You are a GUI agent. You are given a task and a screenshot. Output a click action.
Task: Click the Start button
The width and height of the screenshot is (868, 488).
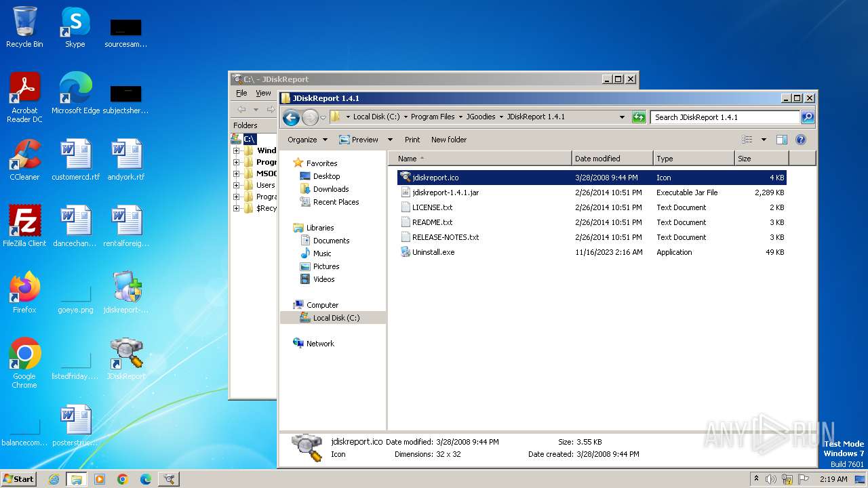19,479
